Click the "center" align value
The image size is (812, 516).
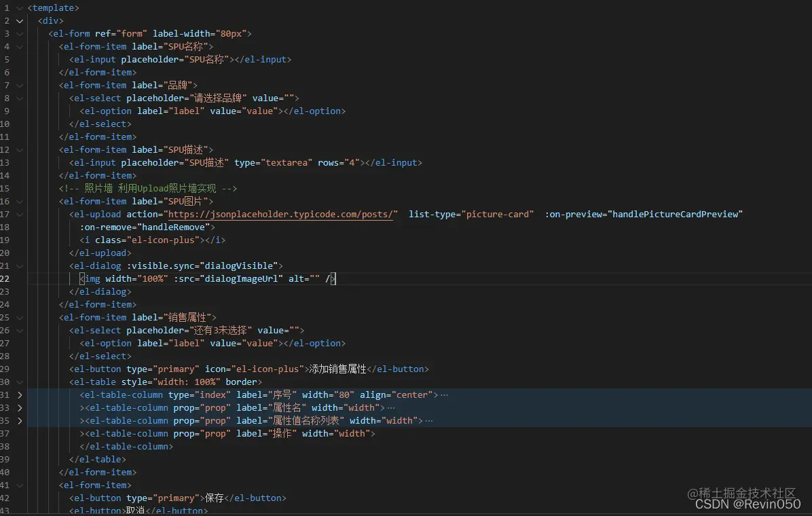point(411,394)
